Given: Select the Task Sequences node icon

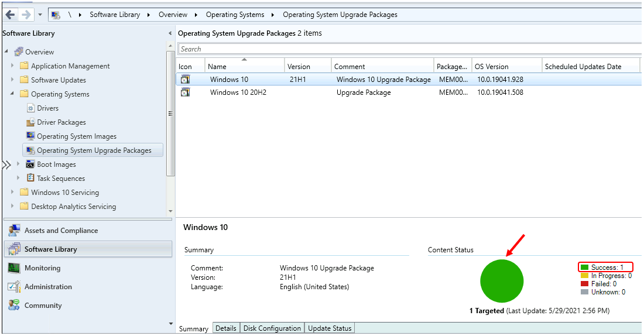Looking at the screenshot, I should (30, 178).
